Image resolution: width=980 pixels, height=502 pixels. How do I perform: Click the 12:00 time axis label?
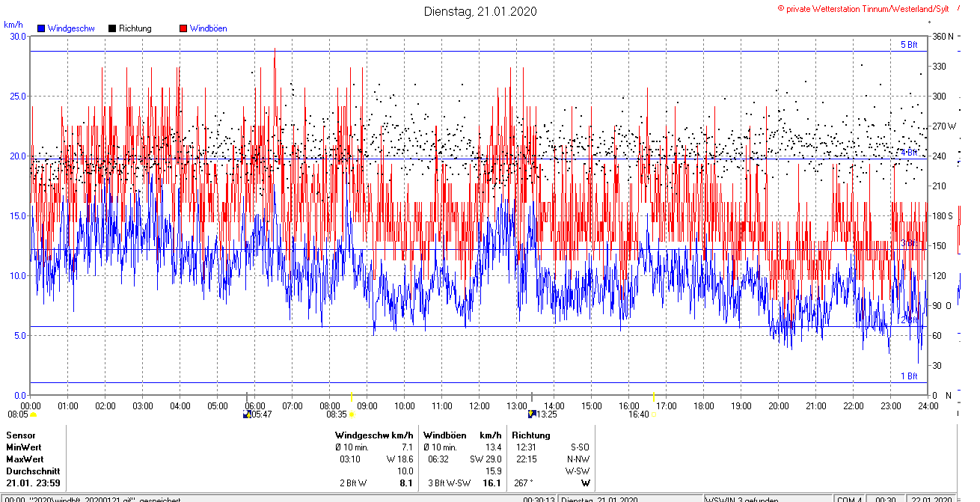pos(480,406)
